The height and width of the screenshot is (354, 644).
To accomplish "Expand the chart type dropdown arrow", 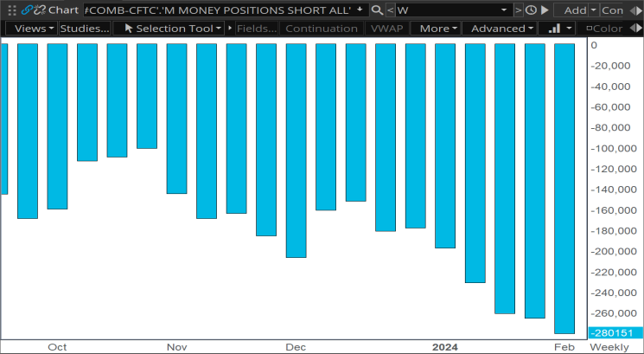I will pyautogui.click(x=569, y=29).
